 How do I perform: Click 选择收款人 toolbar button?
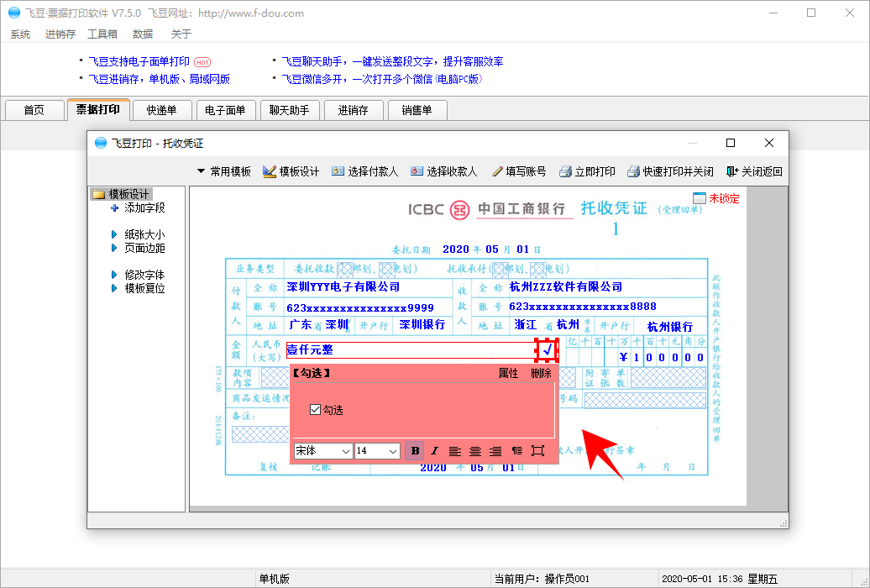click(x=444, y=171)
